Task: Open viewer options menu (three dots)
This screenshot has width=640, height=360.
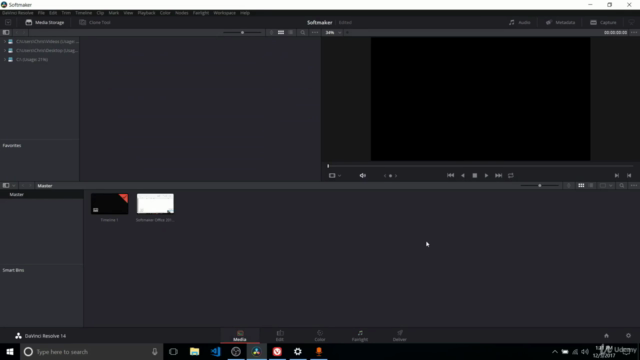Action: click(x=634, y=32)
